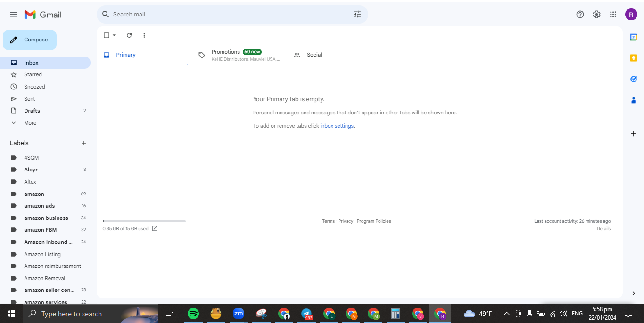Click the Privacy link

click(x=346, y=221)
